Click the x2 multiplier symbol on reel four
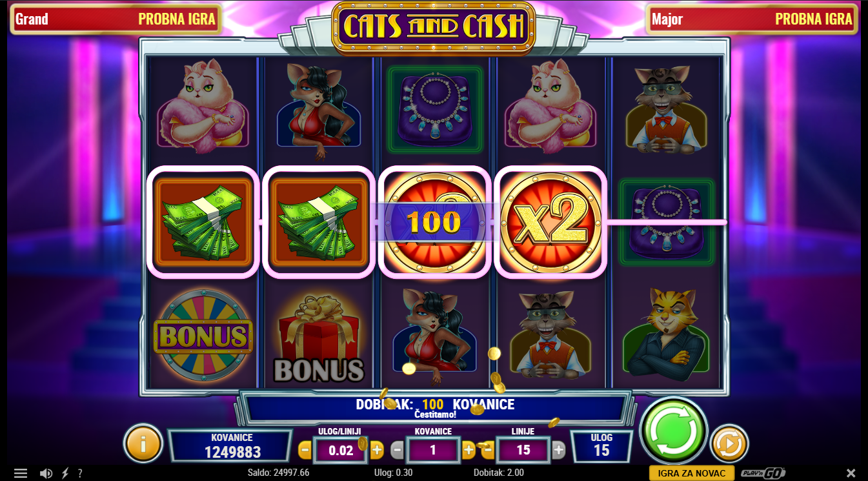868x481 pixels. coord(550,221)
